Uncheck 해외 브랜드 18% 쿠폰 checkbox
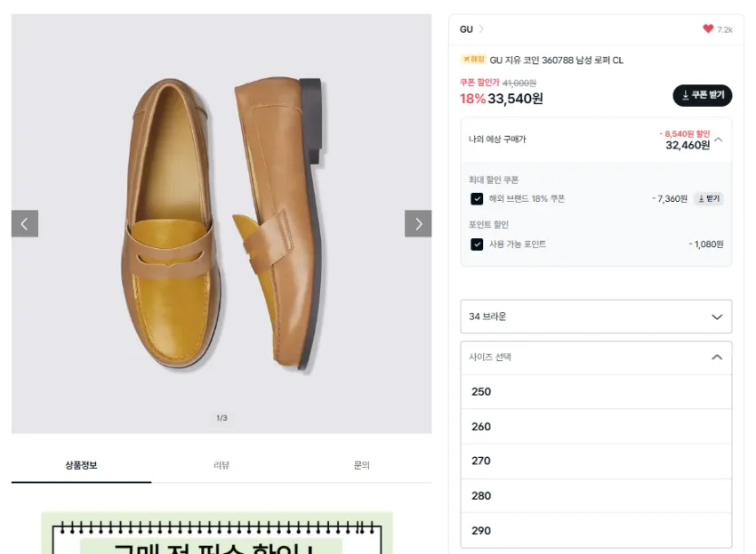The height and width of the screenshot is (554, 756). (477, 198)
